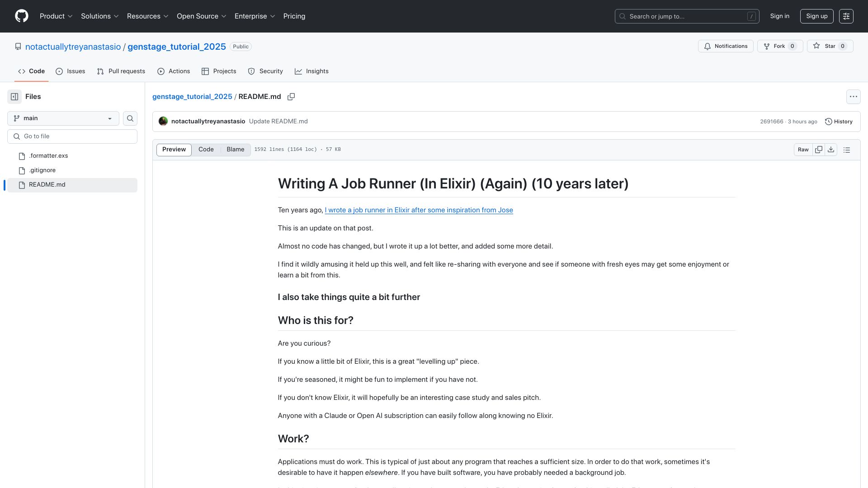Switch to the Issues tab
The width and height of the screenshot is (868, 488).
click(x=71, y=71)
